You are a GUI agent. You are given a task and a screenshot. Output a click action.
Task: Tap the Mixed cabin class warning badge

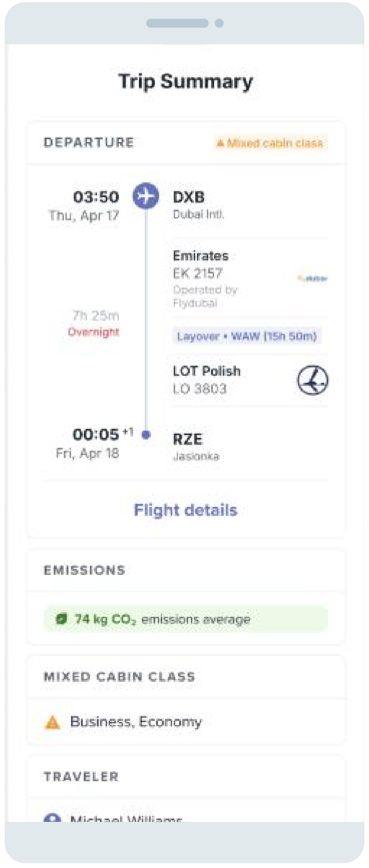[x=270, y=143]
